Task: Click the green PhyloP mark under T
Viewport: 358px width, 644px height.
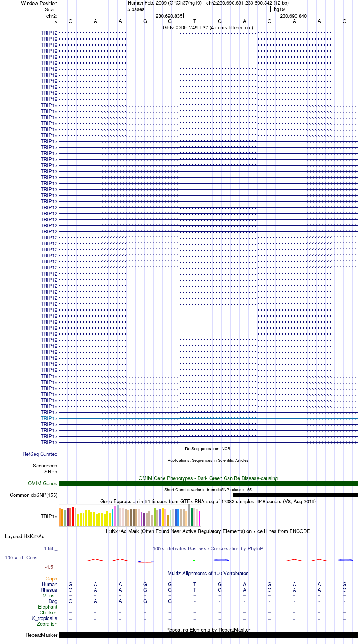Action: pyautogui.click(x=194, y=560)
